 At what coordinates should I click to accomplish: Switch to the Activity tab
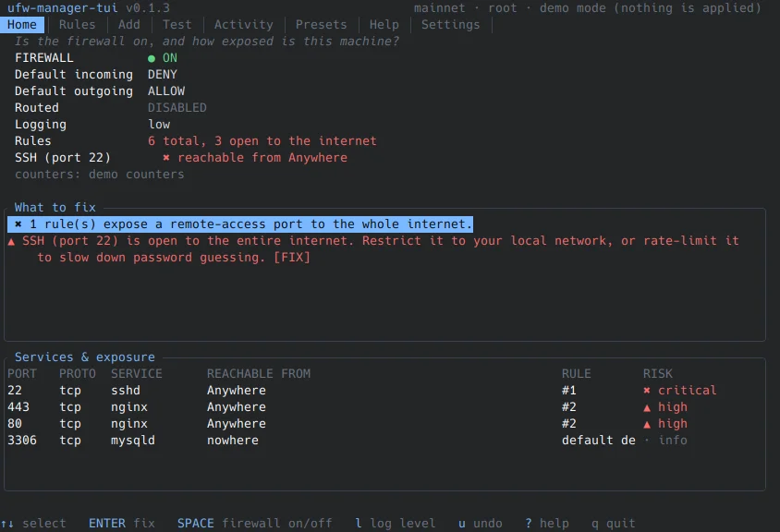pos(244,24)
